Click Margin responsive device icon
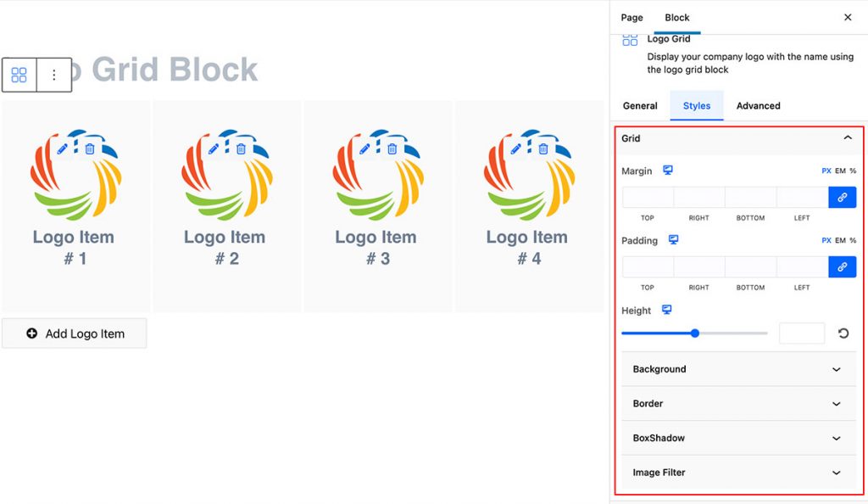 click(x=668, y=170)
